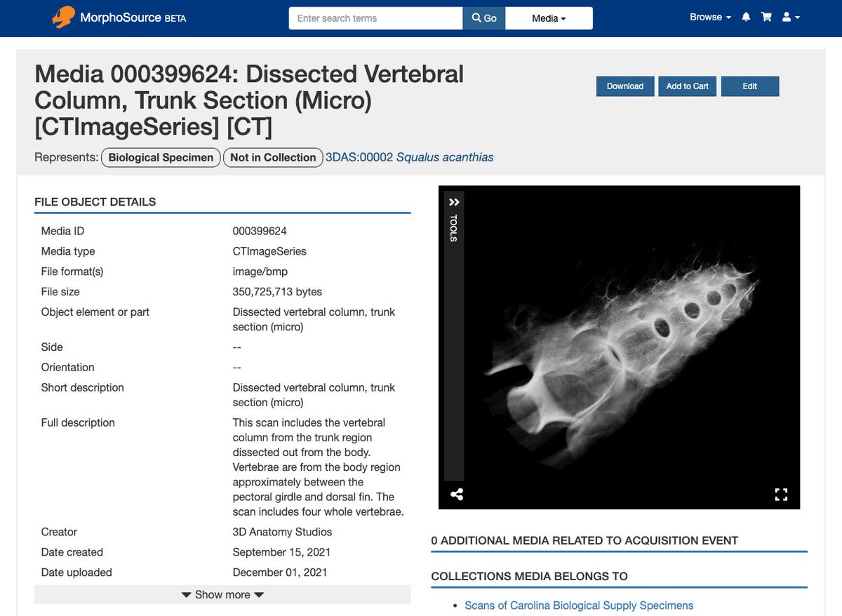The image size is (842, 616).
Task: Expand details with Show more
Action: 222,594
